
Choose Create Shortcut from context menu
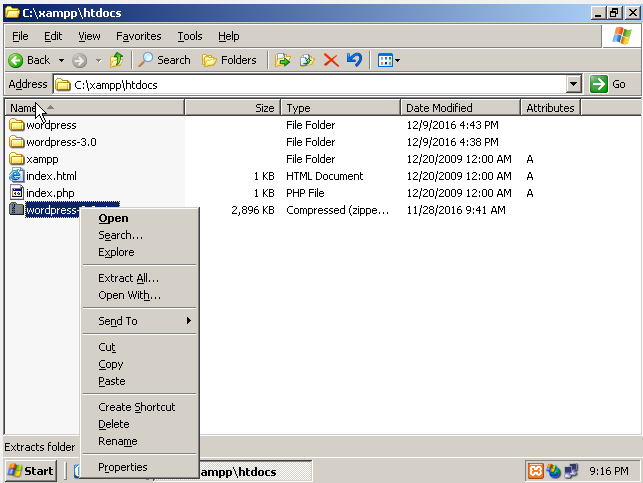pos(139,407)
